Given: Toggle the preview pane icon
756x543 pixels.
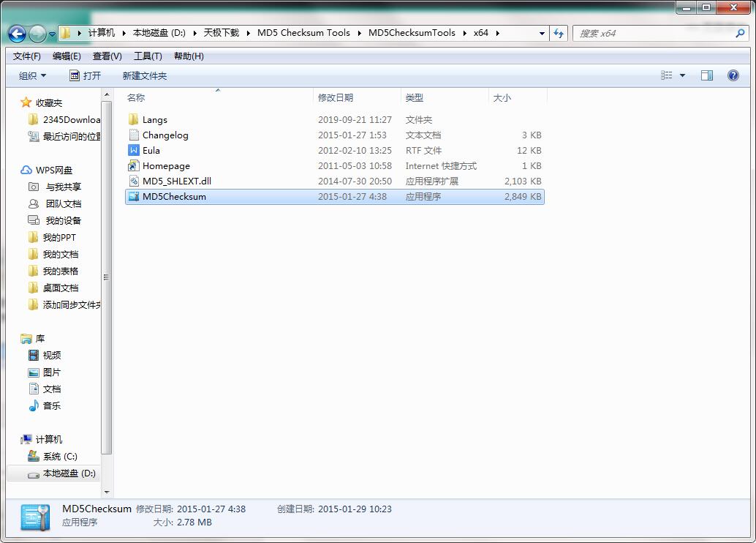Looking at the screenshot, I should tap(707, 75).
